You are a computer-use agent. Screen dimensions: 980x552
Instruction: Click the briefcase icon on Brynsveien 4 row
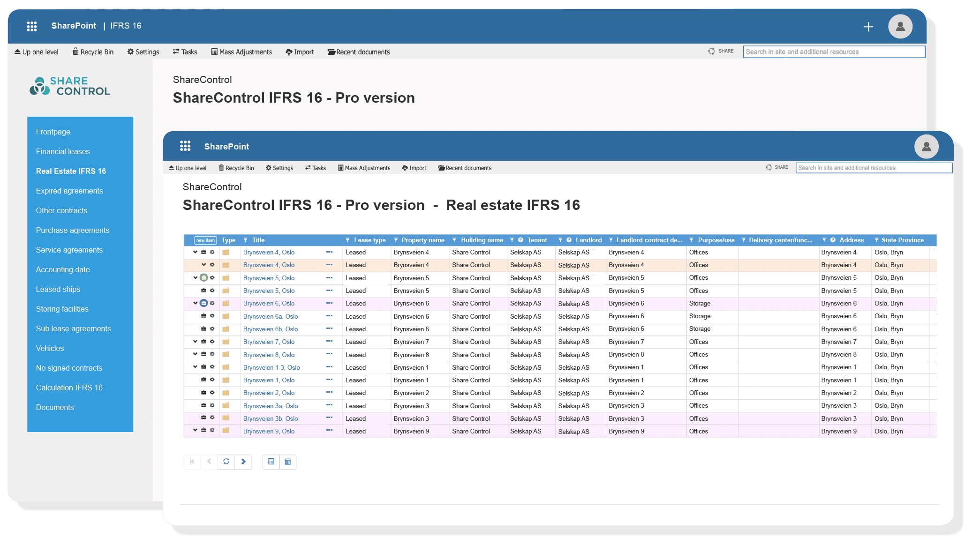[203, 252]
